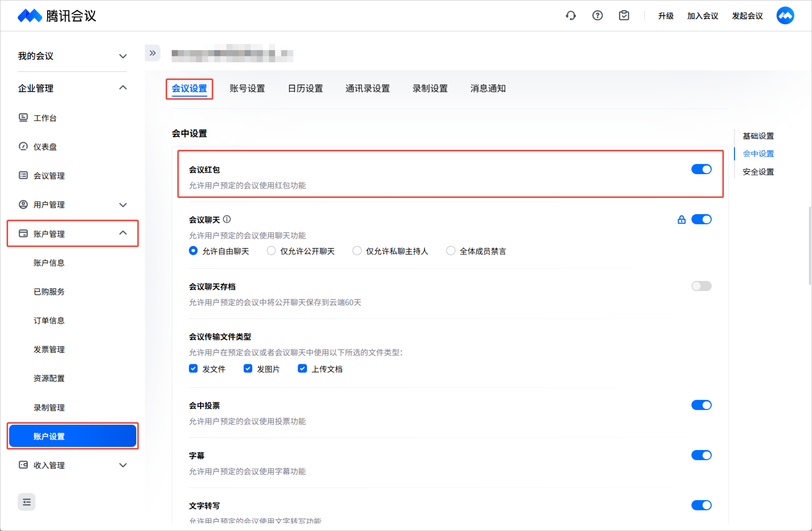Click the customer service headset icon

click(x=570, y=16)
